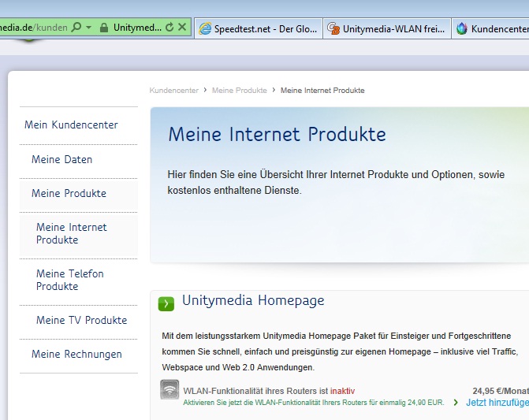Click the stop loading X icon
The width and height of the screenshot is (529, 420).
tap(182, 27)
